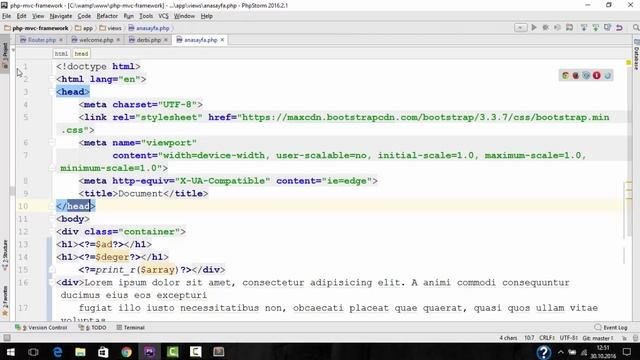Toggle the Database tool window

point(636,55)
